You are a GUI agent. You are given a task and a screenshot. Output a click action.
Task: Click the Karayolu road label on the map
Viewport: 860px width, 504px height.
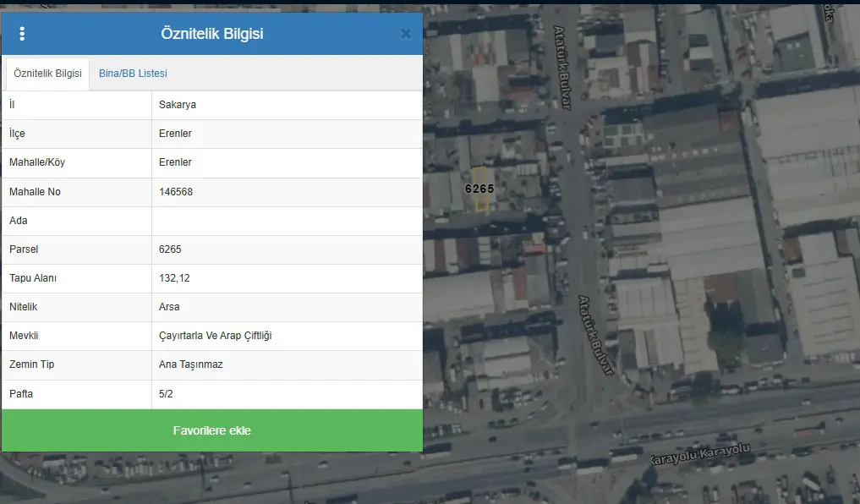coord(700,455)
